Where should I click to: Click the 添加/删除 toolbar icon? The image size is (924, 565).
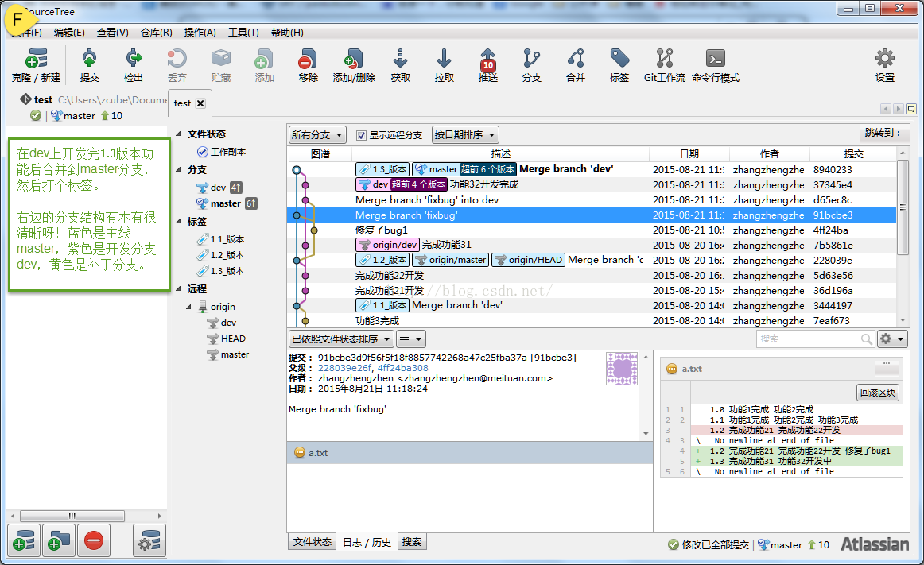pos(354,59)
